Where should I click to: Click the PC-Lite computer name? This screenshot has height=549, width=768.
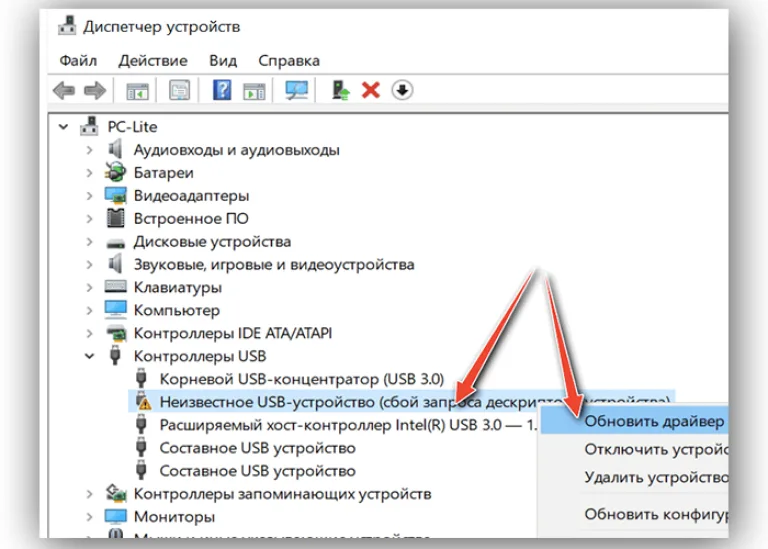coord(132,127)
